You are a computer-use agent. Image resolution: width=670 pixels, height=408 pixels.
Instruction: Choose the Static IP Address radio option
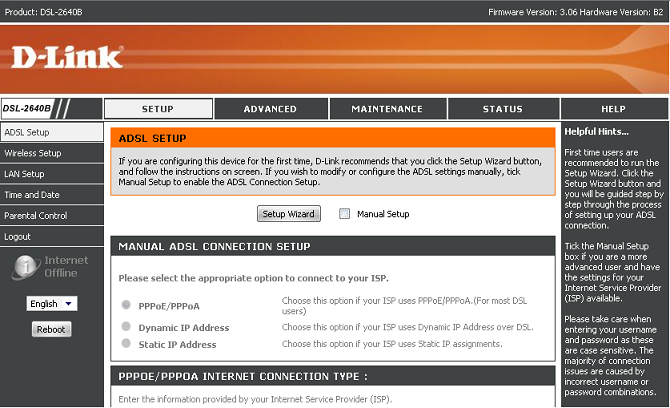click(126, 343)
